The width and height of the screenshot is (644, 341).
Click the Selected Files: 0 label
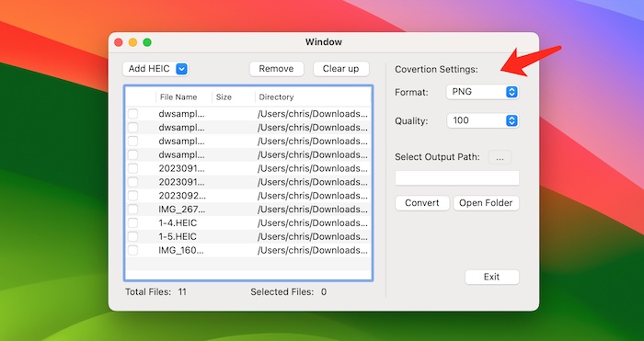(289, 292)
